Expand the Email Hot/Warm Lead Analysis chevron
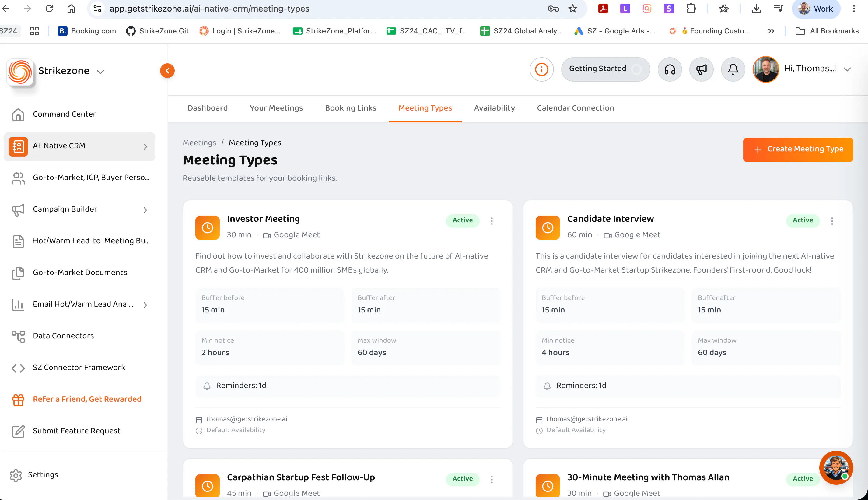Image resolution: width=868 pixels, height=500 pixels. pos(145,305)
